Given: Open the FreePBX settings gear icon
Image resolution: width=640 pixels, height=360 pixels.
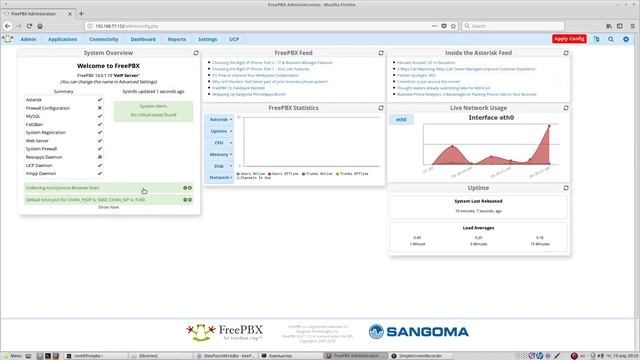Looking at the screenshot, I should click(x=626, y=39).
